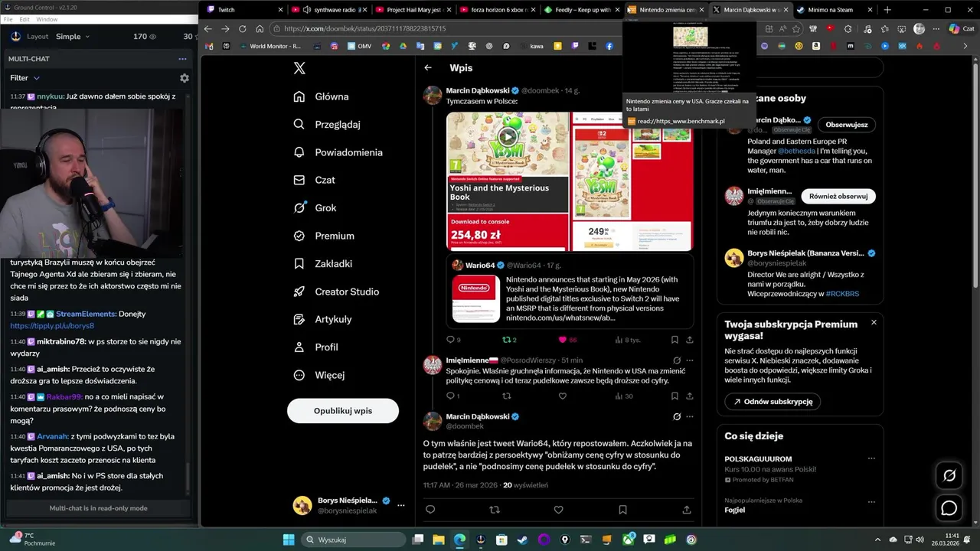Open the #RCKBRS hashtag
The width and height of the screenshot is (980, 551).
pyautogui.click(x=842, y=294)
